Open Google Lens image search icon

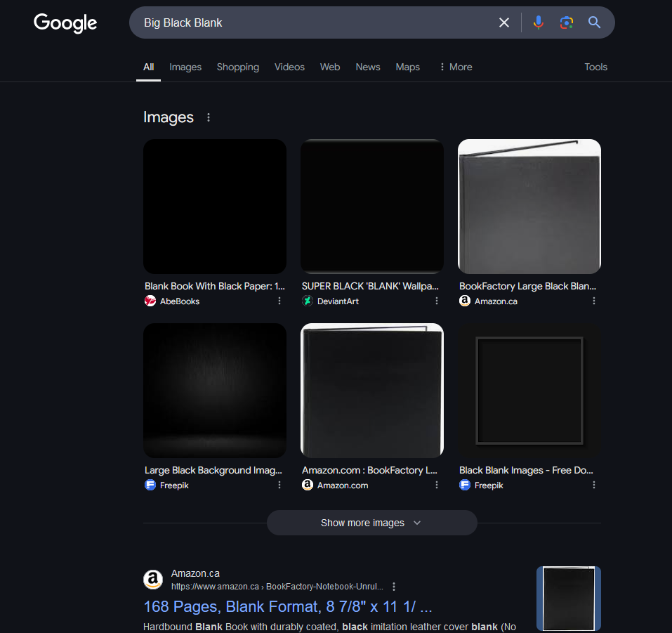tap(567, 22)
